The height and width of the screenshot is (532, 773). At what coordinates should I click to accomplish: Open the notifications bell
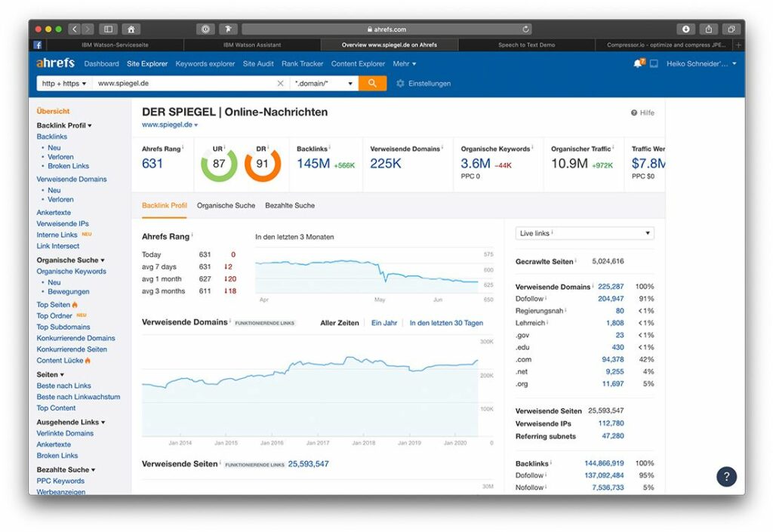636,63
